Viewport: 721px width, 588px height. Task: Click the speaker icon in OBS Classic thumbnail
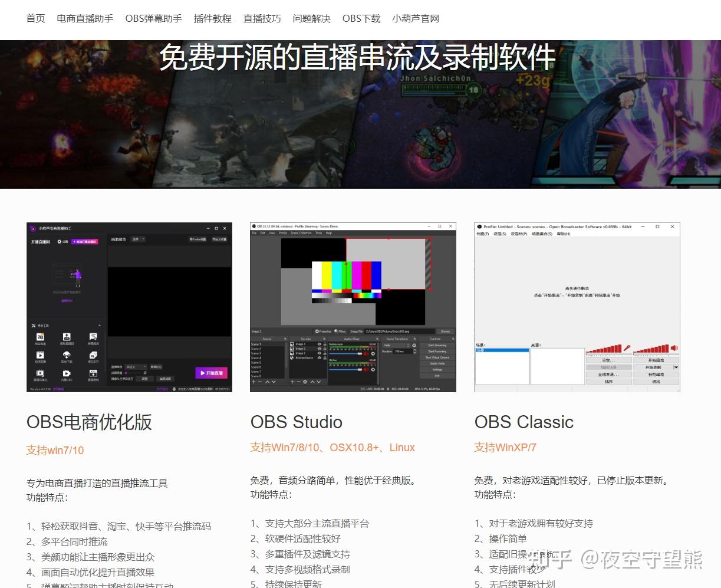(674, 348)
